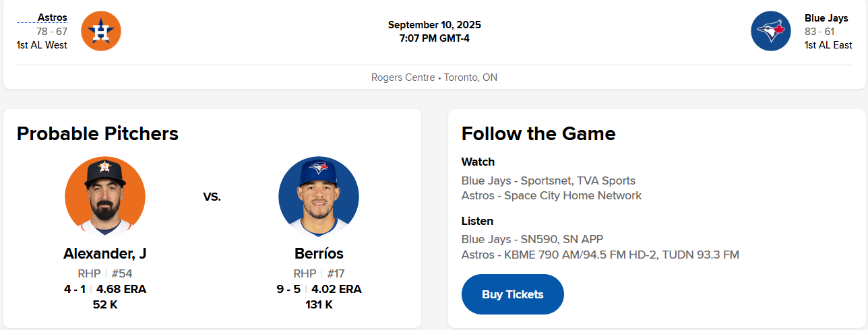The image size is (868, 330).
Task: Click the Blue Jays 83 - 61 record
Action: pos(819,32)
